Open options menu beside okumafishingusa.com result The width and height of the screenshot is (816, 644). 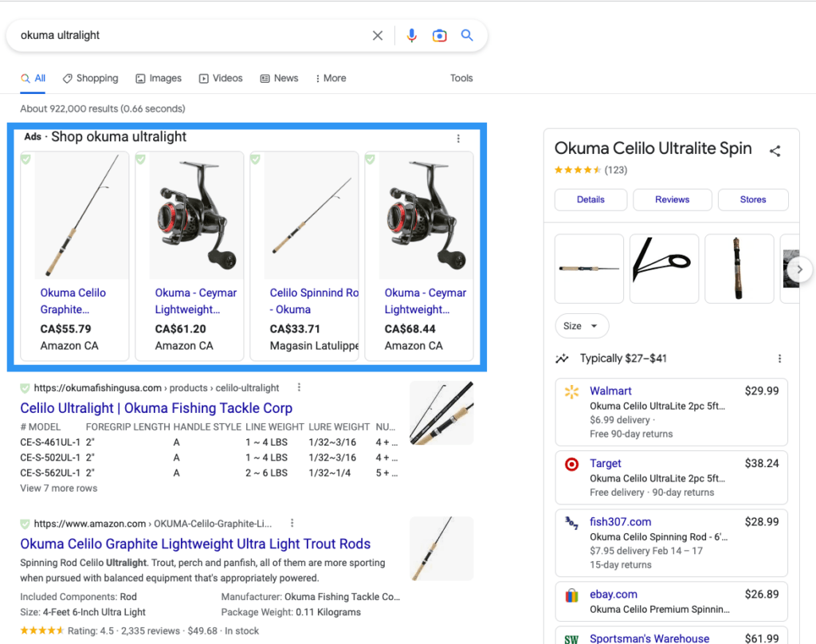299,387
